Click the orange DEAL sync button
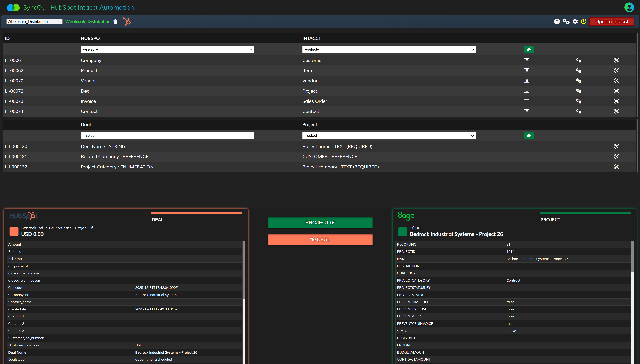Viewport: 640px width, 364px height. [x=320, y=240]
